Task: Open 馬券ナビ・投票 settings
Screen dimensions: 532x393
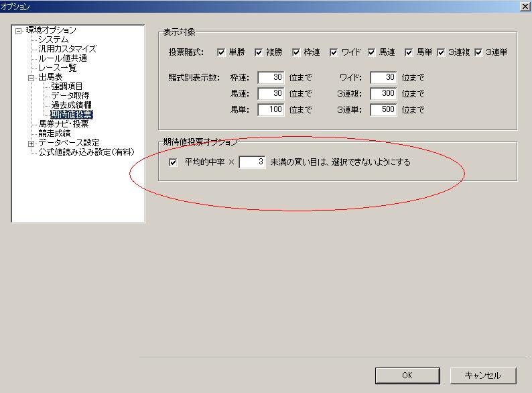Action: pyautogui.click(x=64, y=123)
